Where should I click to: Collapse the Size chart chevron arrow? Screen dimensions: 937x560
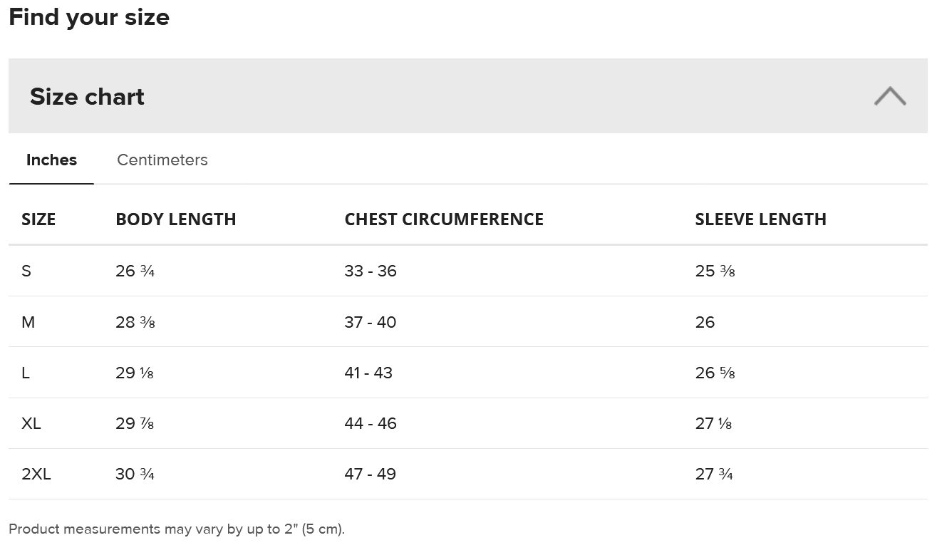(x=890, y=96)
